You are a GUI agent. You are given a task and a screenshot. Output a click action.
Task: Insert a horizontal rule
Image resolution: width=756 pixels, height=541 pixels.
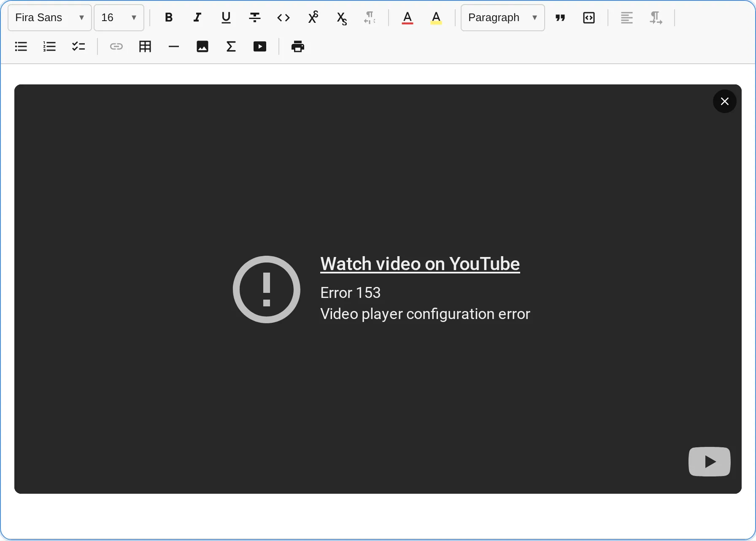[x=174, y=46]
